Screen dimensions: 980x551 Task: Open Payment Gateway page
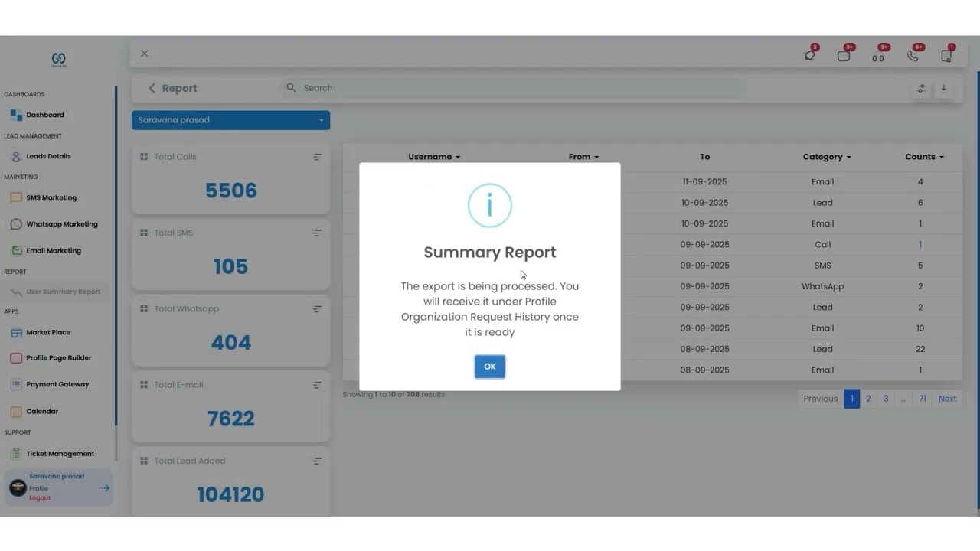pos(57,384)
